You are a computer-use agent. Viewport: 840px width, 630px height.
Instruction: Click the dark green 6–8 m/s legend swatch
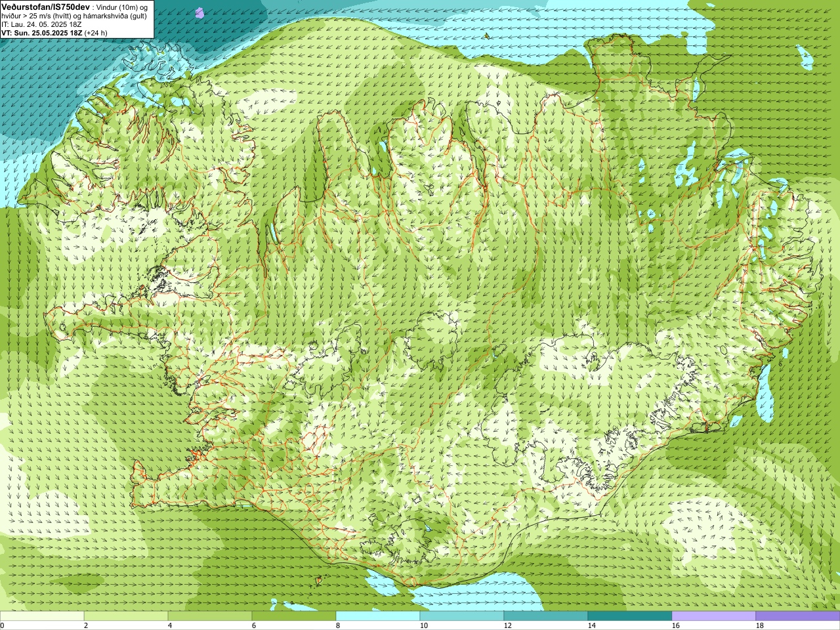click(x=294, y=616)
